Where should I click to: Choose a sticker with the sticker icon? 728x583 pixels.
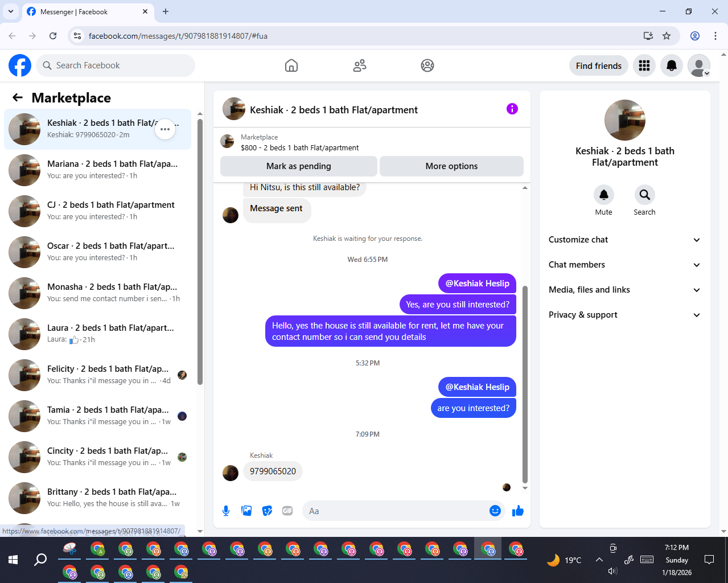(267, 511)
